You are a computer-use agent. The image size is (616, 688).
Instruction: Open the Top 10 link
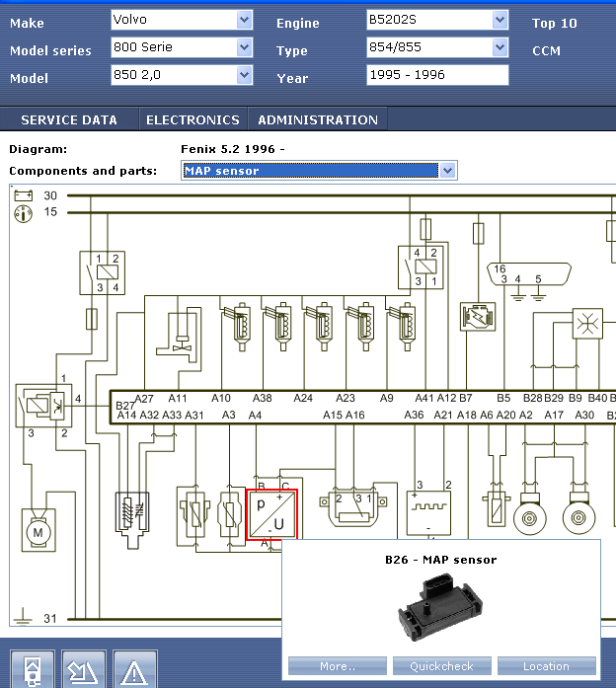[x=555, y=23]
